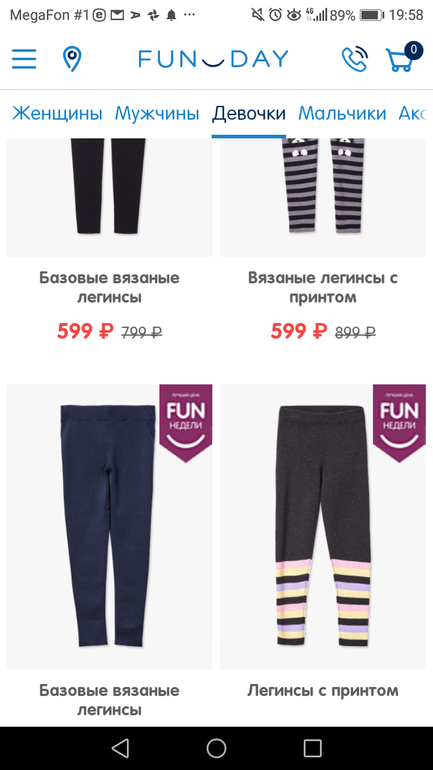Open the pastel striped leggings image
This screenshot has width=433, height=770.
point(323,526)
